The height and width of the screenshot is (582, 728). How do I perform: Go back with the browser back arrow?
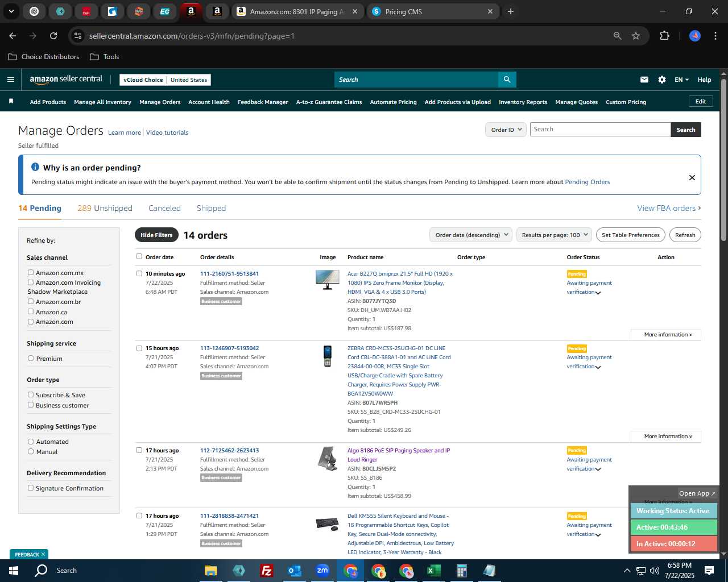coord(13,36)
